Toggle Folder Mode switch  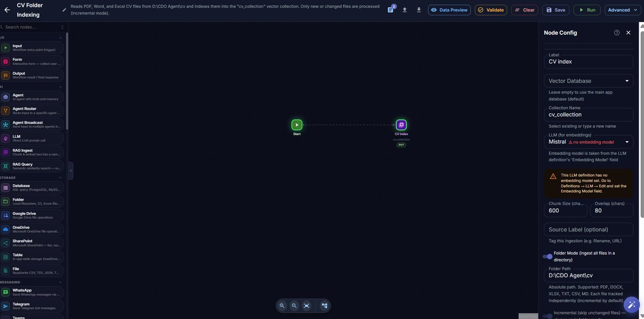pos(547,257)
